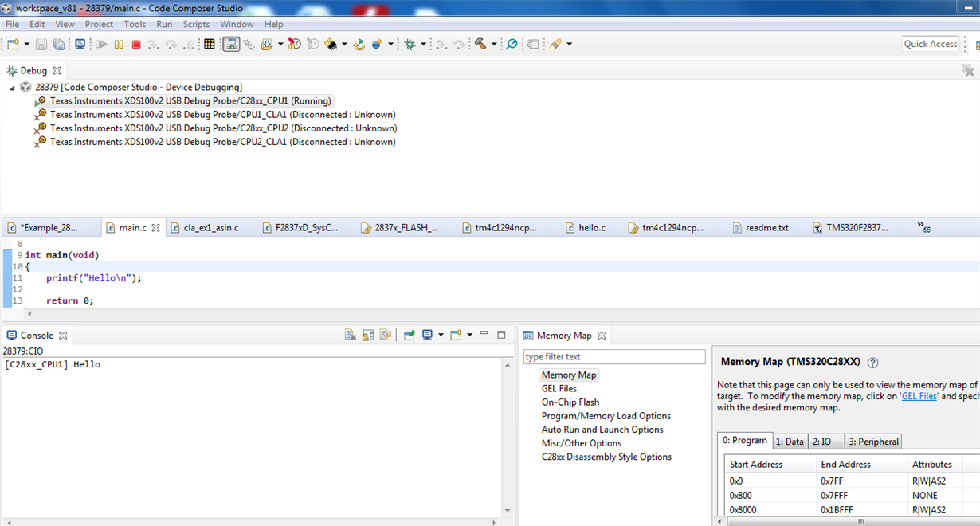Select On-Chip Flash in the list
Image resolution: width=980 pixels, height=526 pixels.
pyautogui.click(x=570, y=402)
